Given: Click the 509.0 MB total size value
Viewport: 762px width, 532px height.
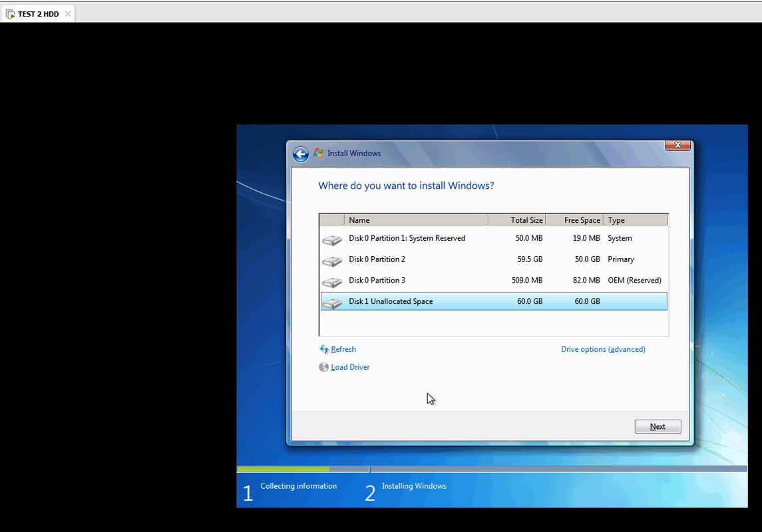Looking at the screenshot, I should click(527, 280).
